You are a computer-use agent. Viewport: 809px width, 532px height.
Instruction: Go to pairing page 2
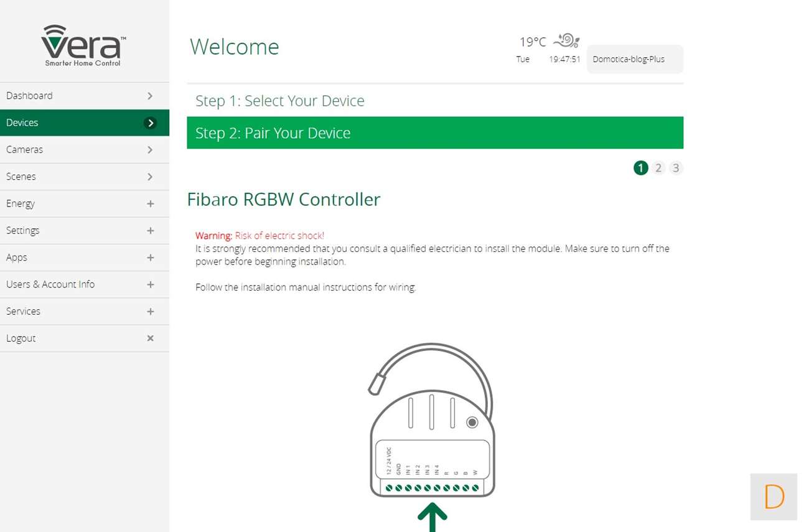pyautogui.click(x=658, y=168)
